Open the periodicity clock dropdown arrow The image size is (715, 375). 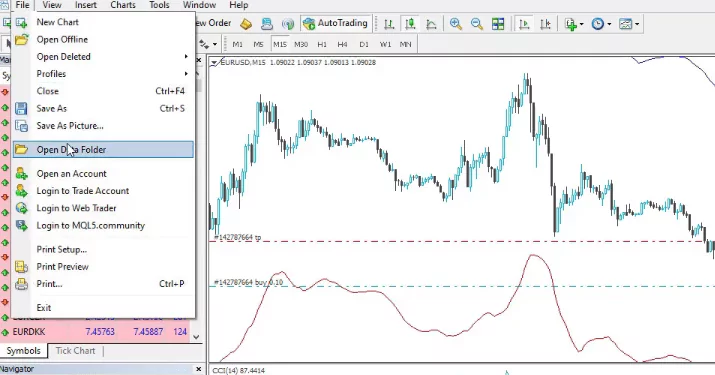coord(609,24)
